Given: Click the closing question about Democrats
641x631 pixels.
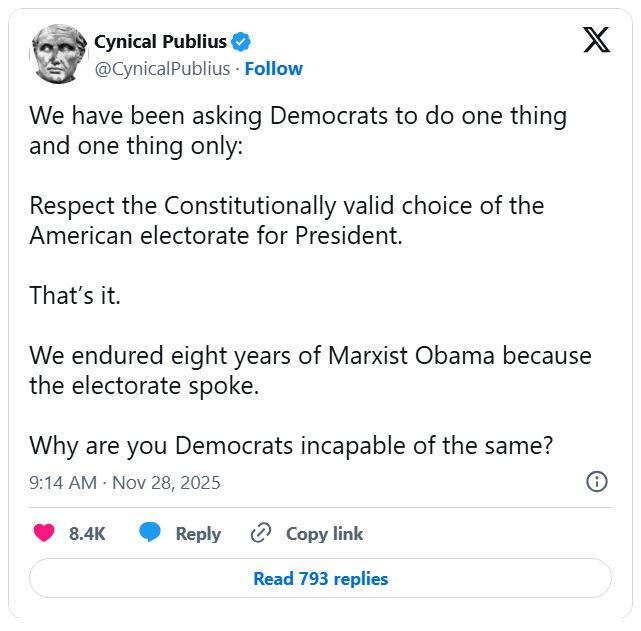Looking at the screenshot, I should pos(291,445).
